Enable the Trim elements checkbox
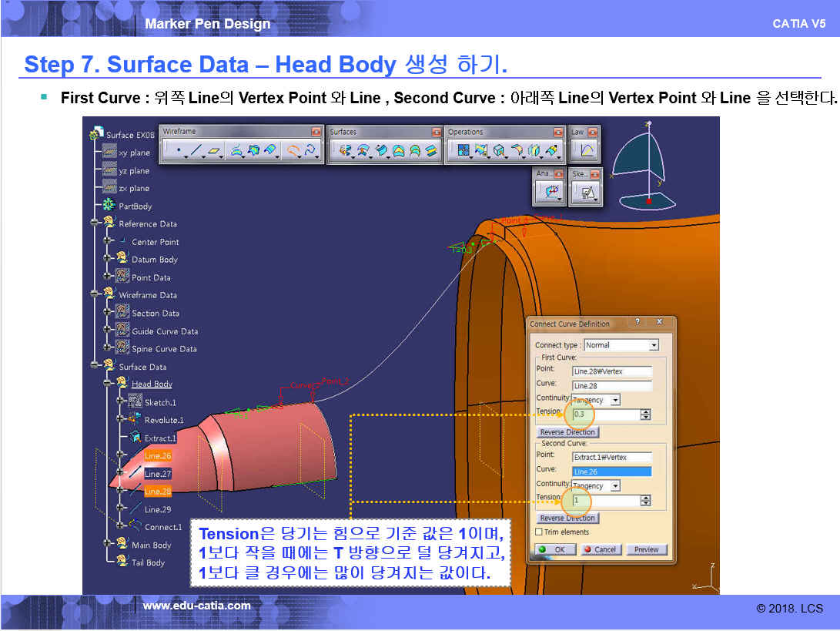 click(x=539, y=532)
